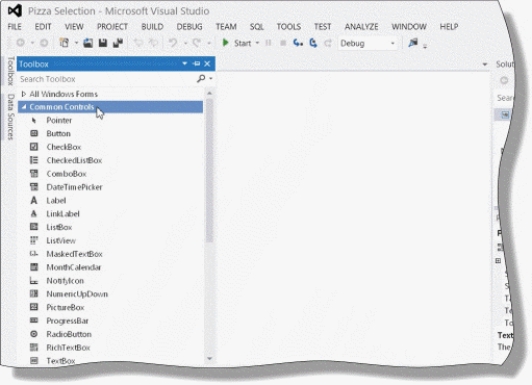
Task: Click into the Search Toolbox field
Action: point(107,79)
